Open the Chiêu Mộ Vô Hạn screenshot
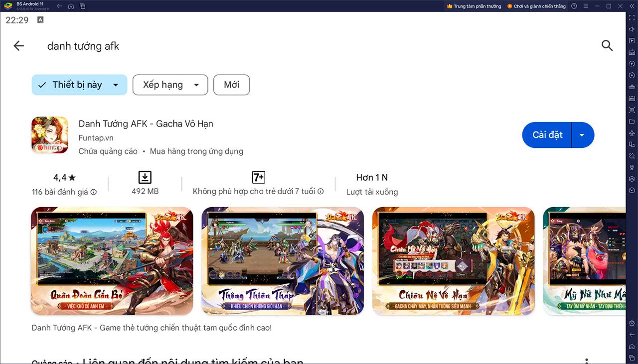 [453, 261]
